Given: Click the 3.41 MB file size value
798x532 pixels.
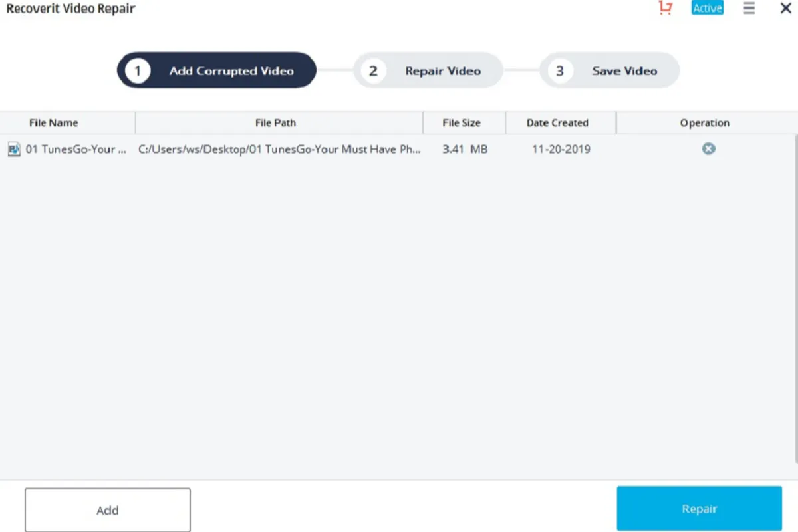Looking at the screenshot, I should [x=465, y=150].
